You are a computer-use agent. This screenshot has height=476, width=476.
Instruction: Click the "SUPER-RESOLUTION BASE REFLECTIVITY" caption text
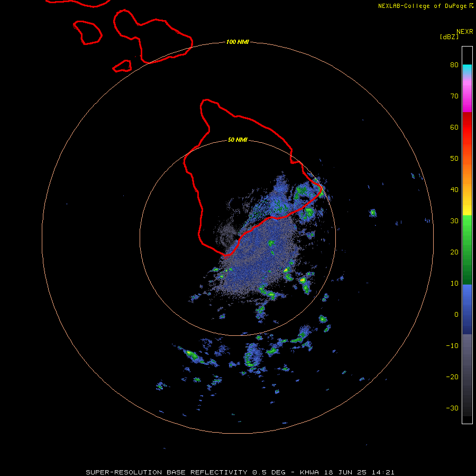[167, 472]
